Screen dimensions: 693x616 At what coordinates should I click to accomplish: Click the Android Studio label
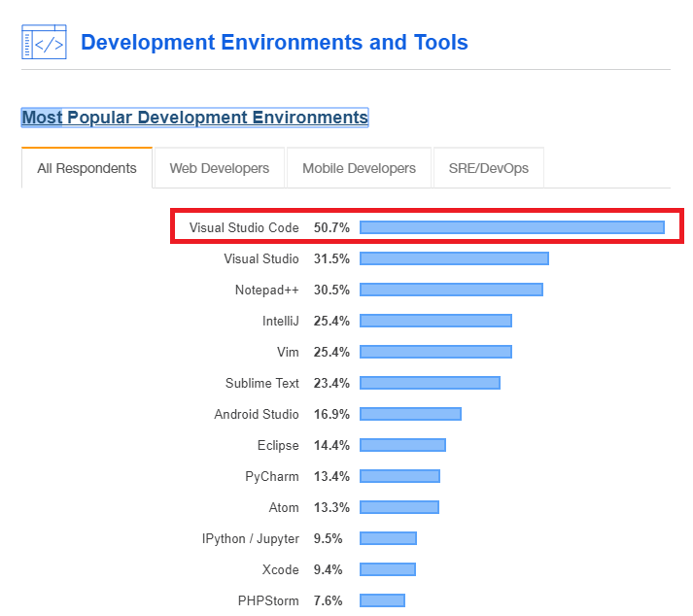click(x=257, y=415)
